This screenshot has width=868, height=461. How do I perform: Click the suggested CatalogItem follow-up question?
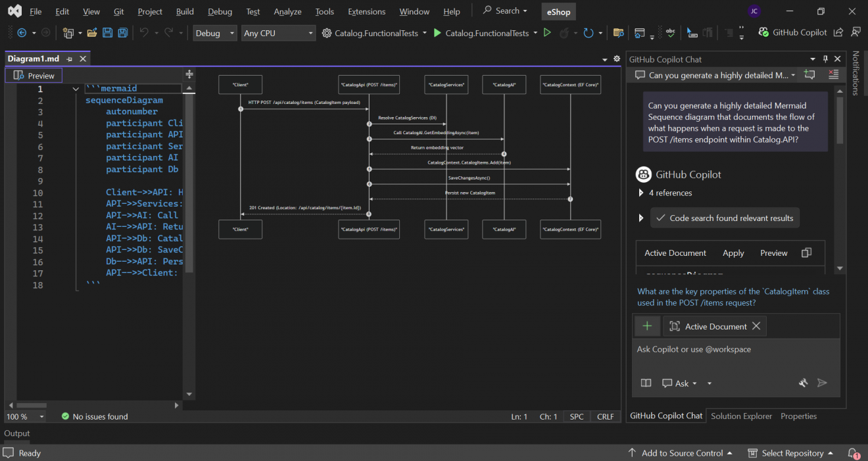point(733,297)
